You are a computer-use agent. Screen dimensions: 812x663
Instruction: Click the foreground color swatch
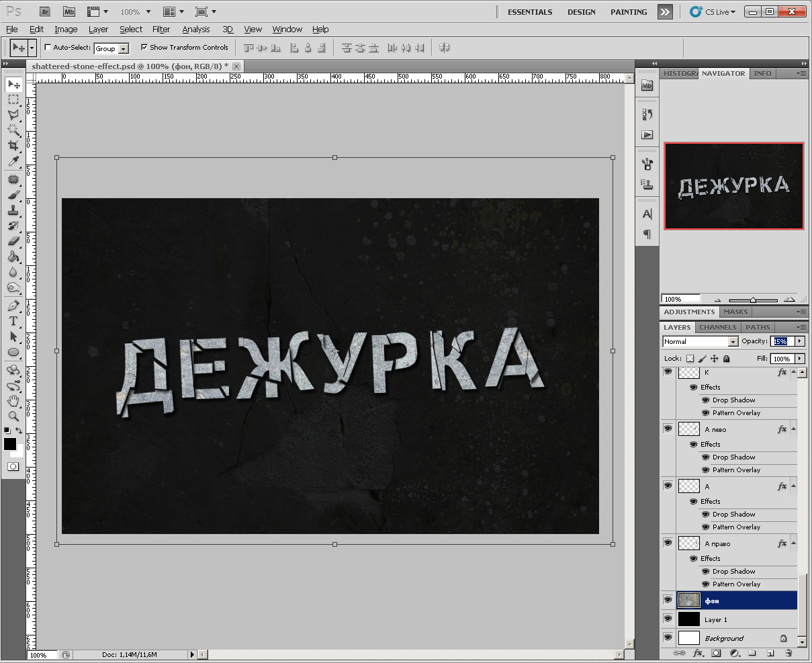10,444
